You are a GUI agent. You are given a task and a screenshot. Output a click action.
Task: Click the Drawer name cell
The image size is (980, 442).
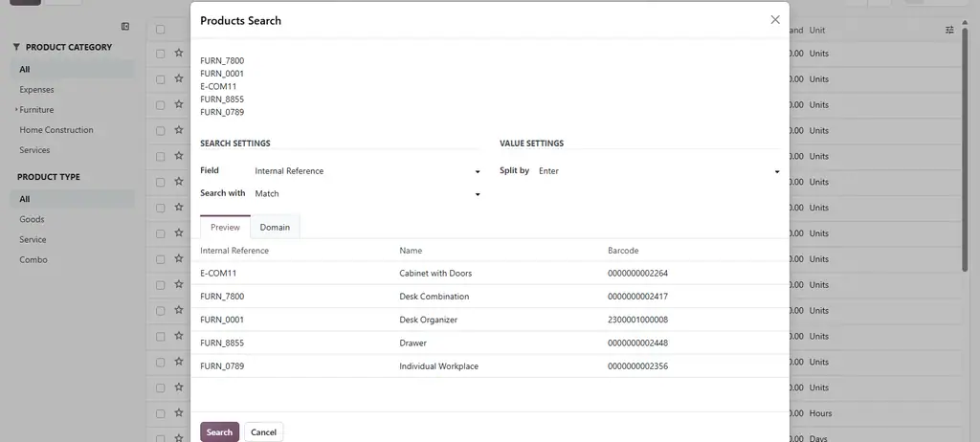[x=413, y=343]
